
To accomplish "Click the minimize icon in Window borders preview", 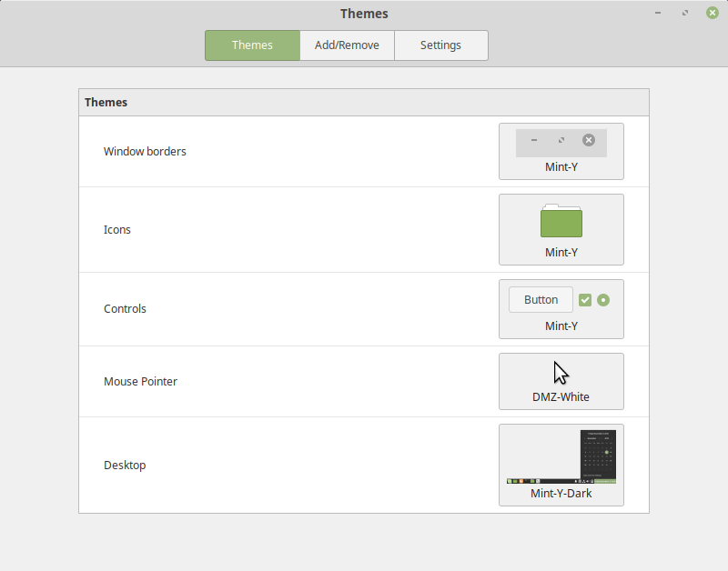I will click(x=533, y=141).
